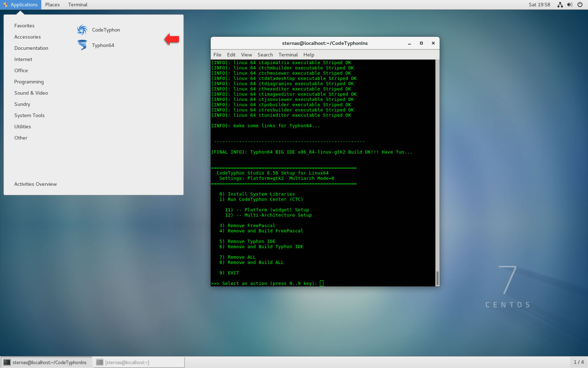Image resolution: width=588 pixels, height=368 pixels.
Task: Launch the Typhon64 tornado icon
Action: (82, 45)
